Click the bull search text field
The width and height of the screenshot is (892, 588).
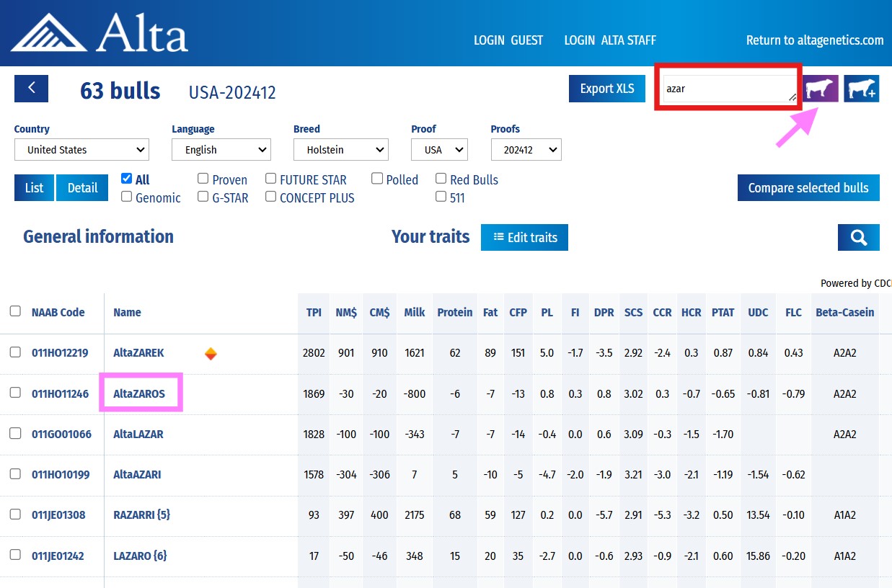(x=729, y=89)
